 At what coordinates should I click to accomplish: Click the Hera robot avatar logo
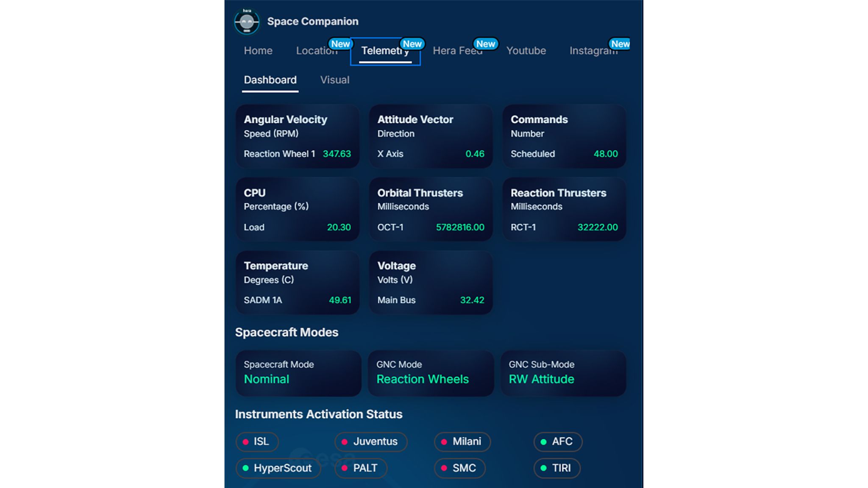tap(247, 21)
